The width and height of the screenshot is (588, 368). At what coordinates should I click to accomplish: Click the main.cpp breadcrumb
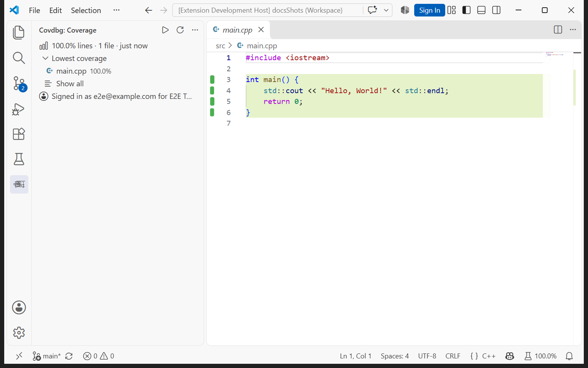point(262,46)
